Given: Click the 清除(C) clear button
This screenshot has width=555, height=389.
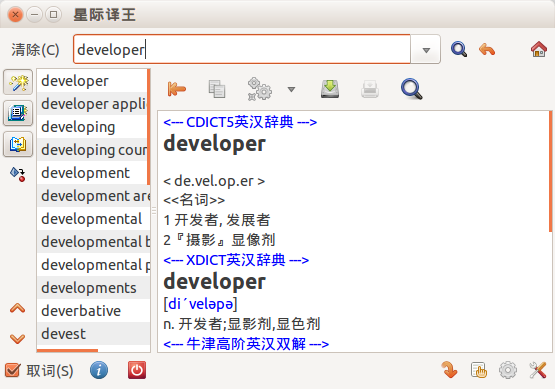Looking at the screenshot, I should point(35,50).
